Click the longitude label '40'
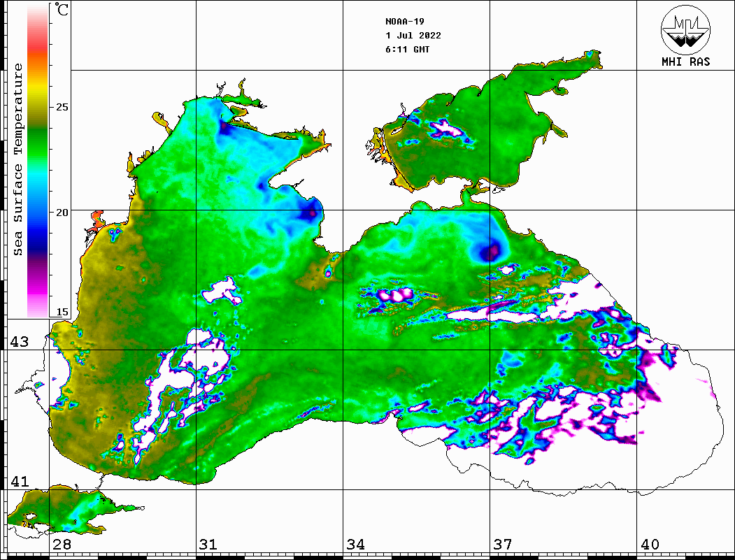This screenshot has height=560, width=735. (x=649, y=545)
